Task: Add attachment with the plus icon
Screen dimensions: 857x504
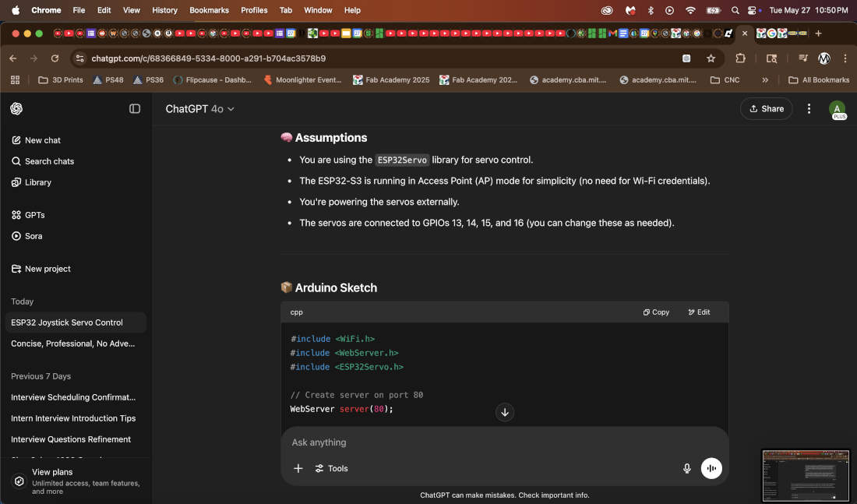Action: pos(298,468)
